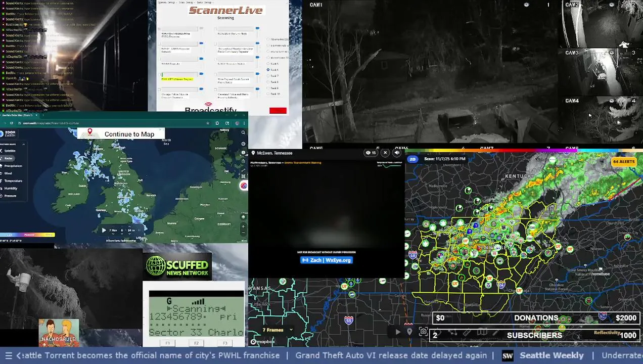This screenshot has width=643, height=364.
Task: Open the browser three-dot menu
Action: point(244,123)
